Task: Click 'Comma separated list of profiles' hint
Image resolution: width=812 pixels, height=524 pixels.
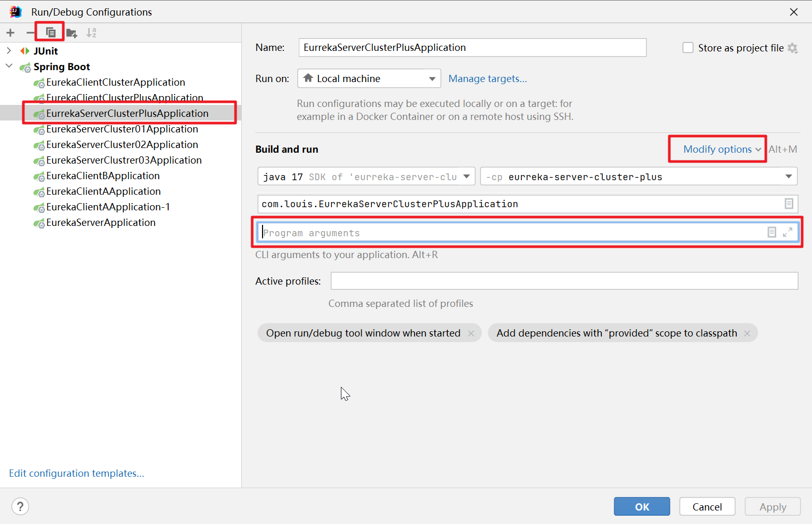Action: point(401,303)
